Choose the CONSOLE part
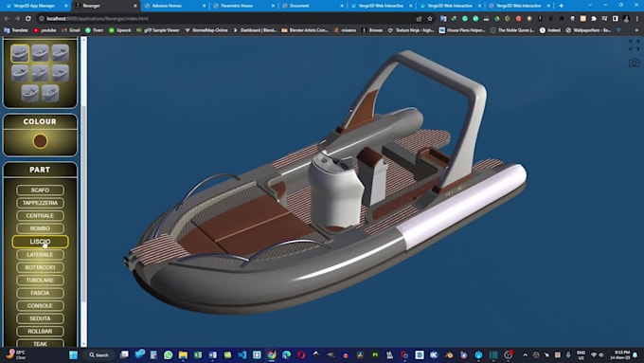This screenshot has height=363, width=644. click(x=40, y=305)
